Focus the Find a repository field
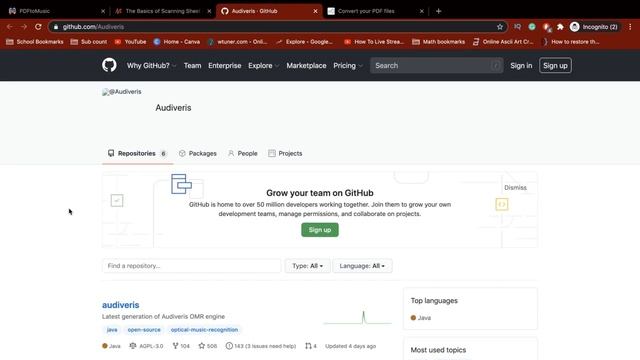 pos(191,266)
